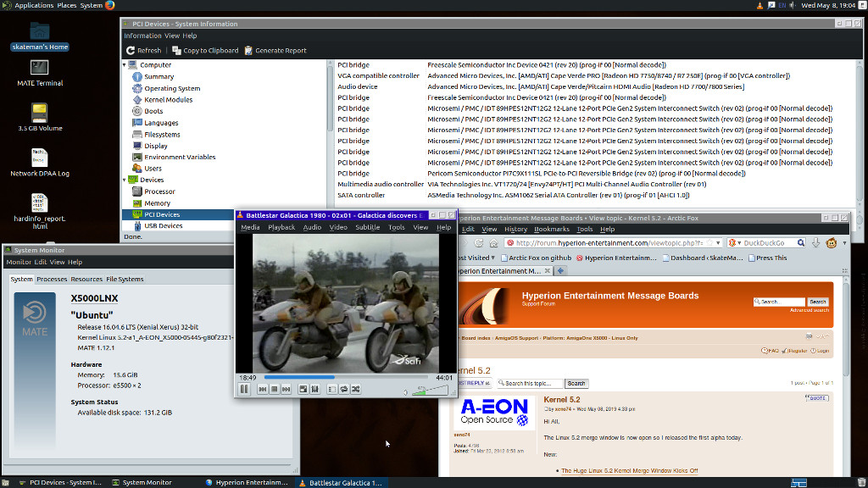This screenshot has width=868, height=488.
Task: Open the Board index breadcrumb link
Action: (x=476, y=338)
